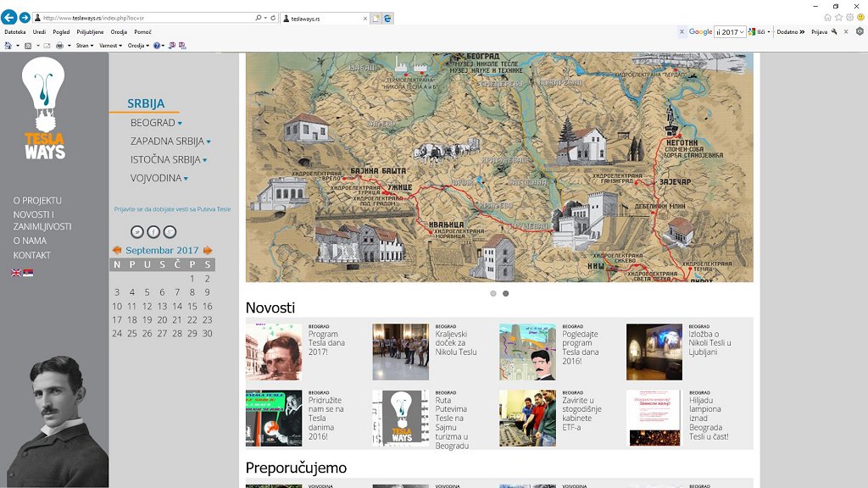Screen dimensions: 868x488
Task: Open the Google Plus social icon
Action: [170, 232]
